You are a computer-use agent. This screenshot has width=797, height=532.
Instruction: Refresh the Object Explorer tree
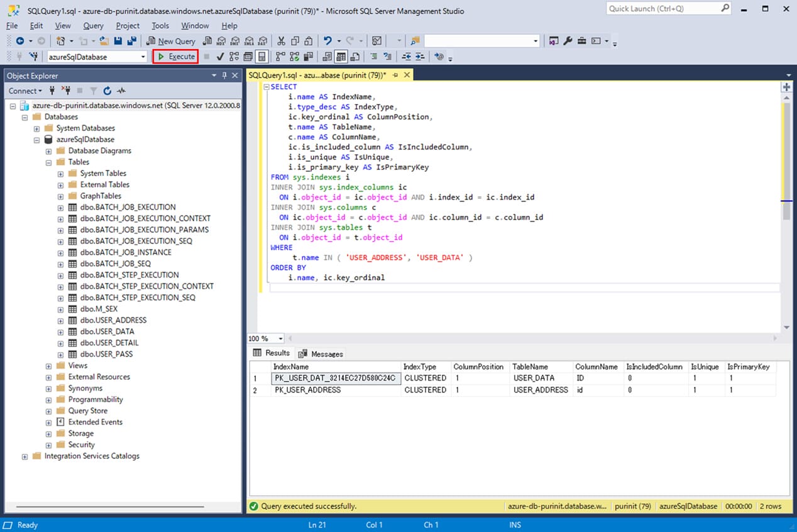tap(107, 91)
